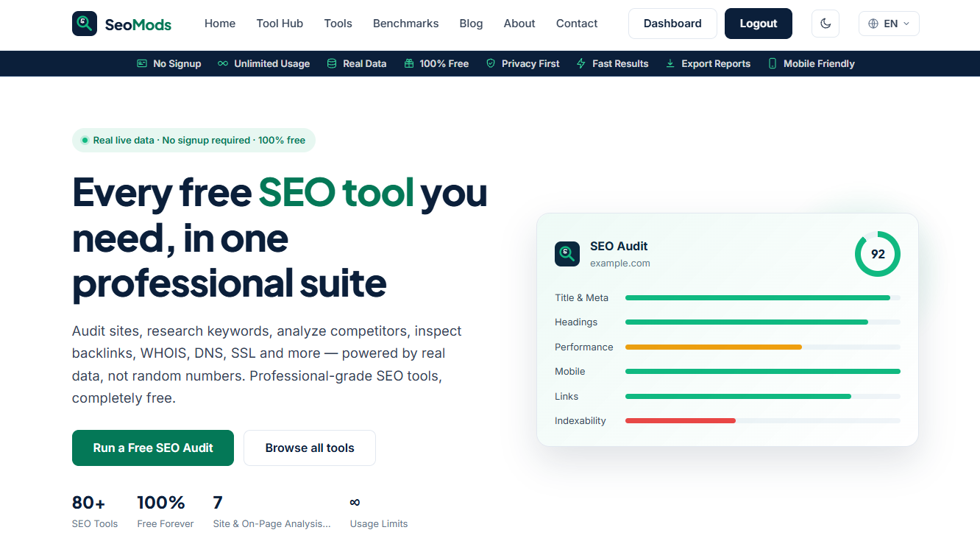The width and height of the screenshot is (980, 544).
Task: Click the SeoMods logo icon
Action: 85,24
